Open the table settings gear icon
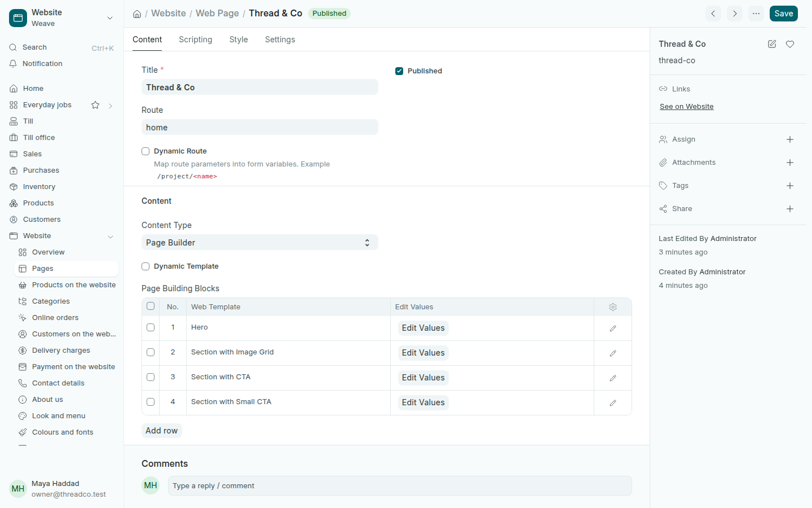Viewport: 812px width, 508px height. (613, 307)
